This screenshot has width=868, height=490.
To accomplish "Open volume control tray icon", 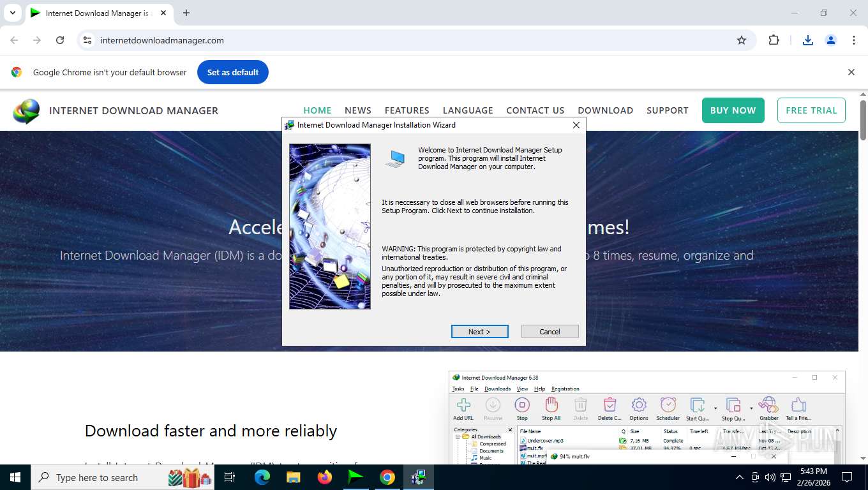I will pyautogui.click(x=770, y=477).
